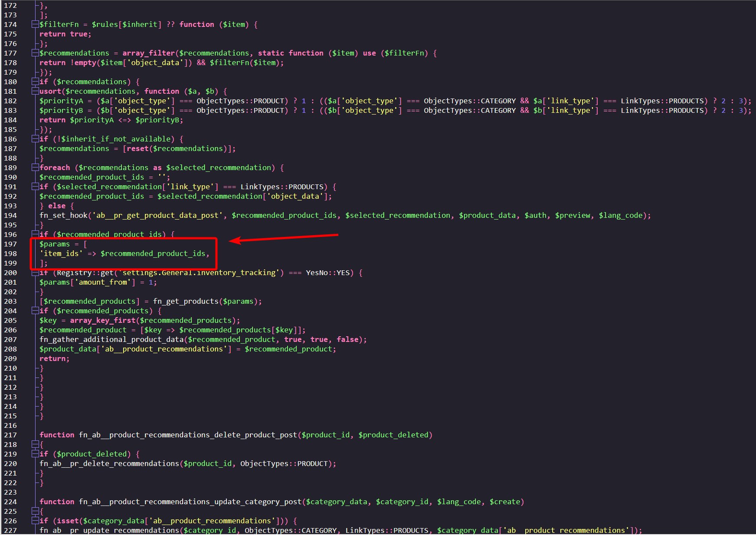The image size is (756, 535).
Task: Click the fn_gather_additional_product_data call
Action: tap(111, 340)
